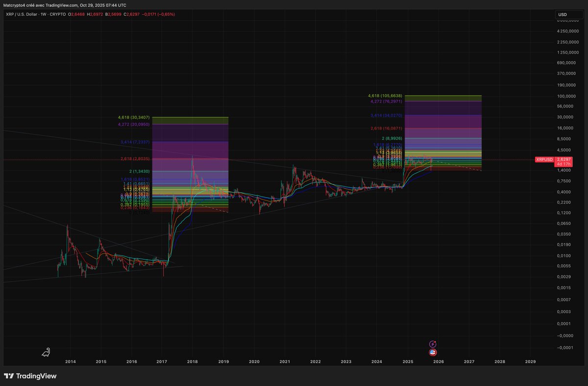
Task: Open the US flag economic event marker
Action: pyautogui.click(x=433, y=352)
